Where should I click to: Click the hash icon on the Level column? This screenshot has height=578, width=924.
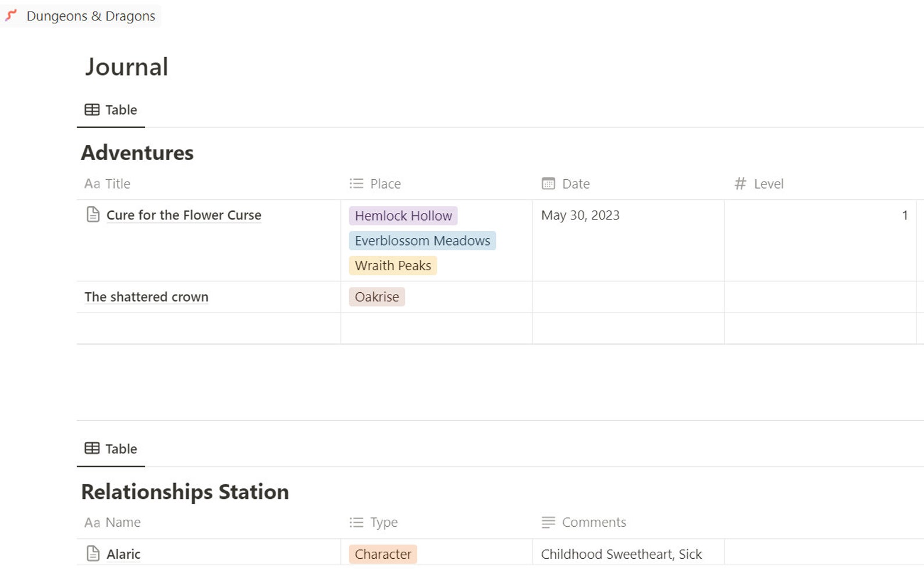pos(740,183)
